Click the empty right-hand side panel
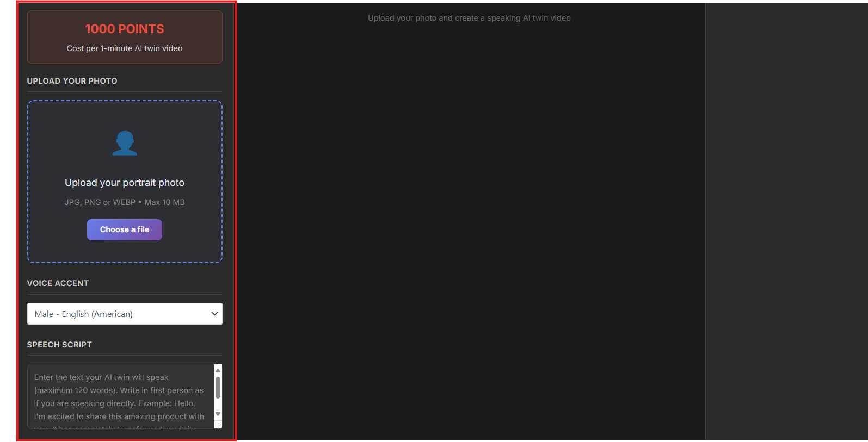868x442 pixels. [786, 217]
